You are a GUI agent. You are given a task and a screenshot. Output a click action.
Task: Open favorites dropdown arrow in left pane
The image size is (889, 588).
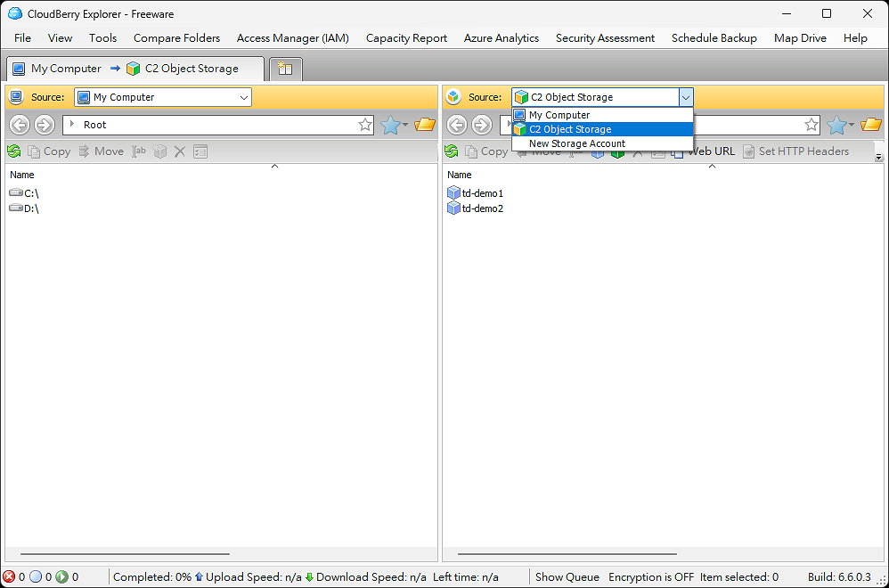404,125
